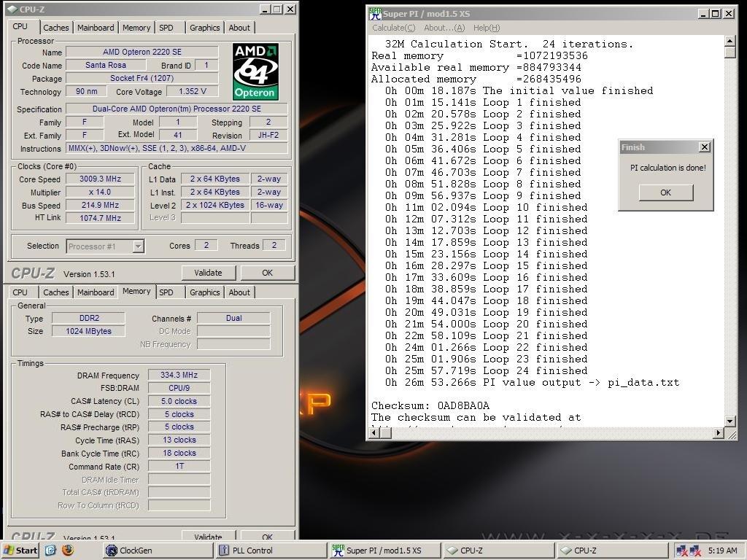747x560 pixels.
Task: Open the About menu in Super PI
Action: point(444,28)
